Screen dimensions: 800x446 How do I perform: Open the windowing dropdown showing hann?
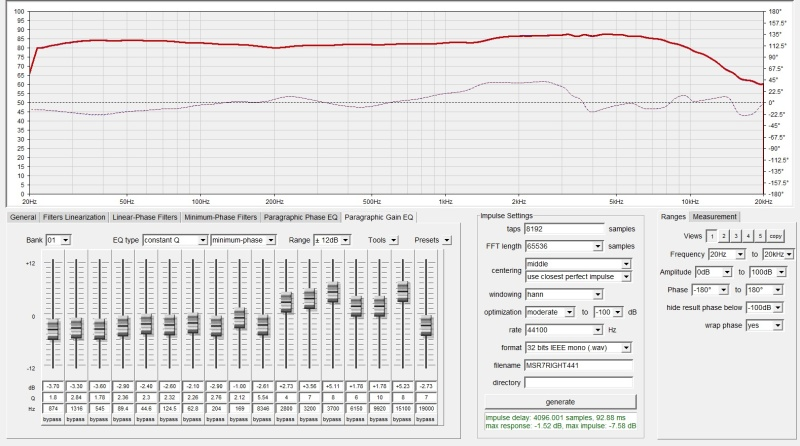[x=598, y=294]
